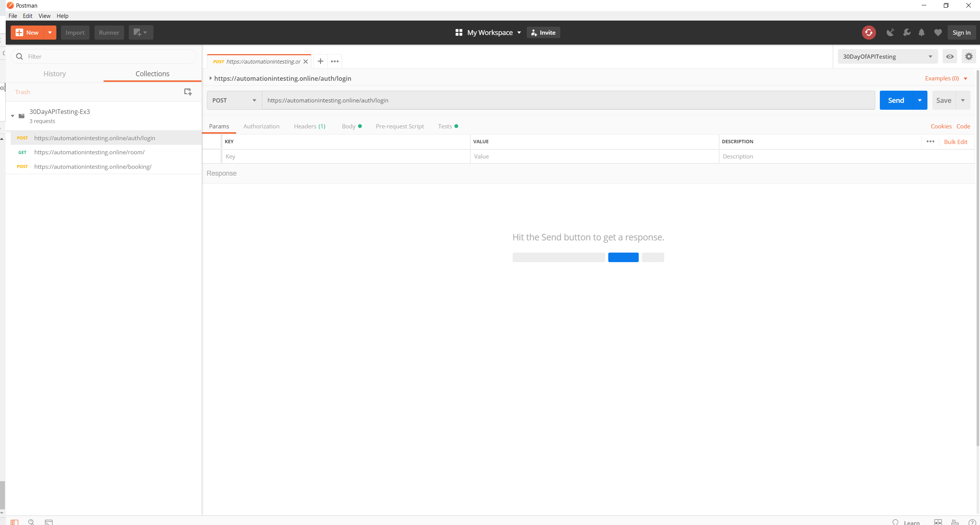Open the settings wrench icon

(x=906, y=32)
